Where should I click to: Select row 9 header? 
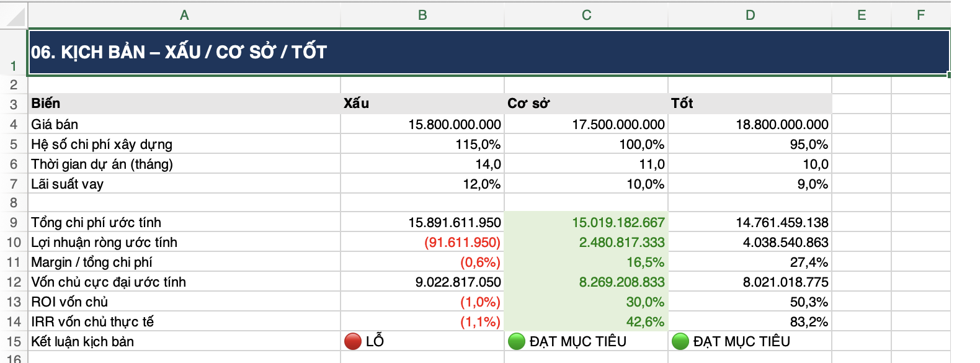(14, 222)
